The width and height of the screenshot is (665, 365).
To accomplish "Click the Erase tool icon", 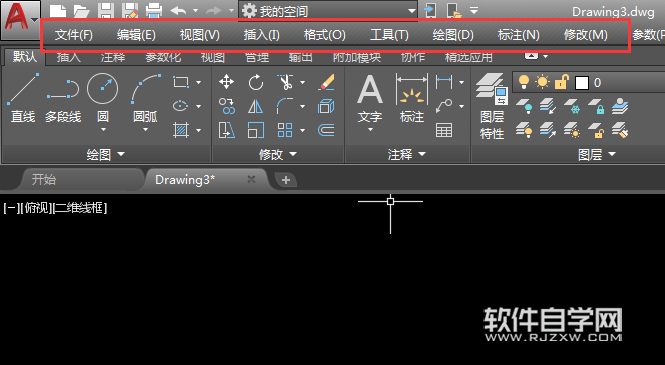I will pyautogui.click(x=326, y=82).
